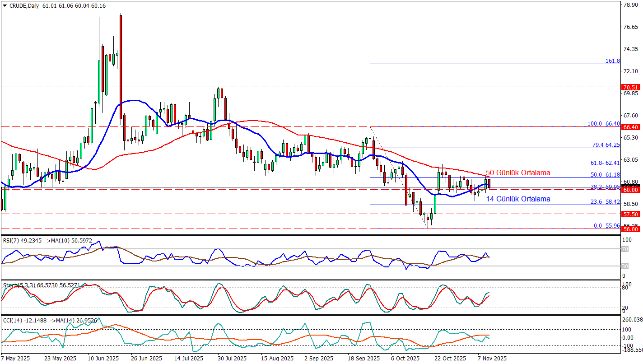Open the Stoch(5,3,3) indicator label
This screenshot has width=643, height=364.
click(x=42, y=285)
